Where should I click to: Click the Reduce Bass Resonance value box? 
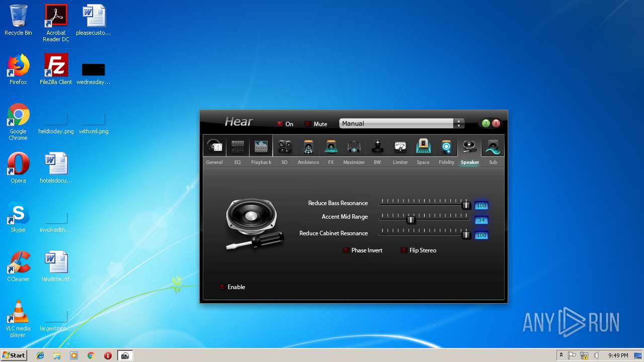click(481, 206)
